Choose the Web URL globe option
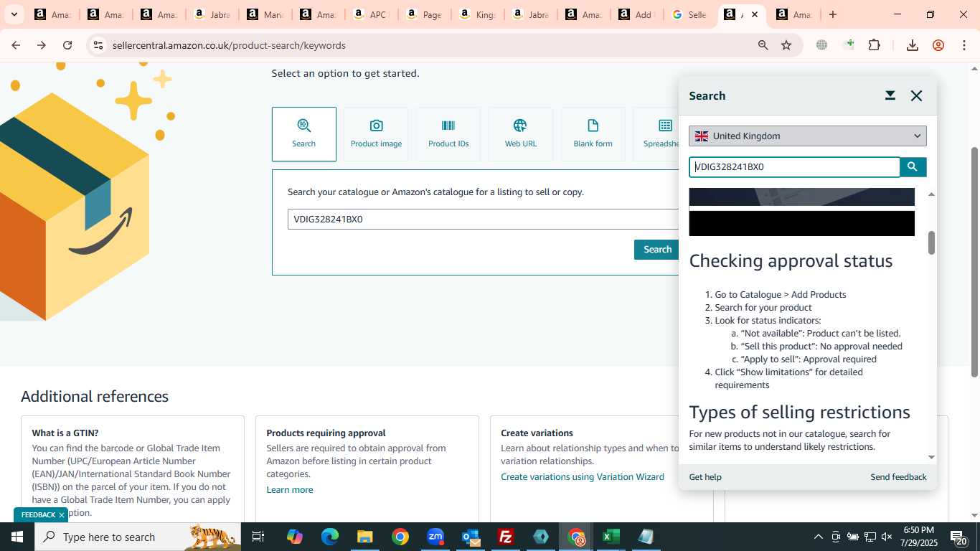The width and height of the screenshot is (980, 551). pyautogui.click(x=521, y=134)
